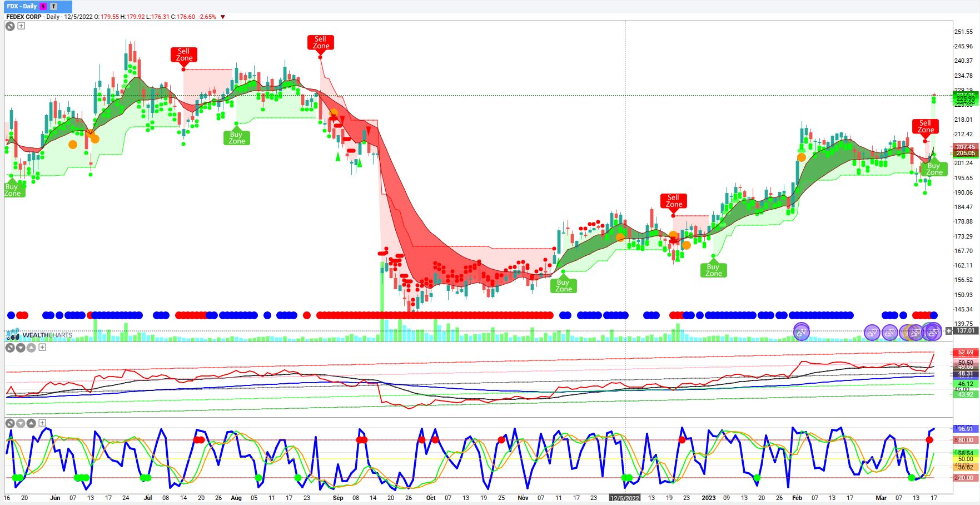The image size is (980, 505).
Task: Click the hide-indicator circle icon in the price pane
Action: pos(10,26)
